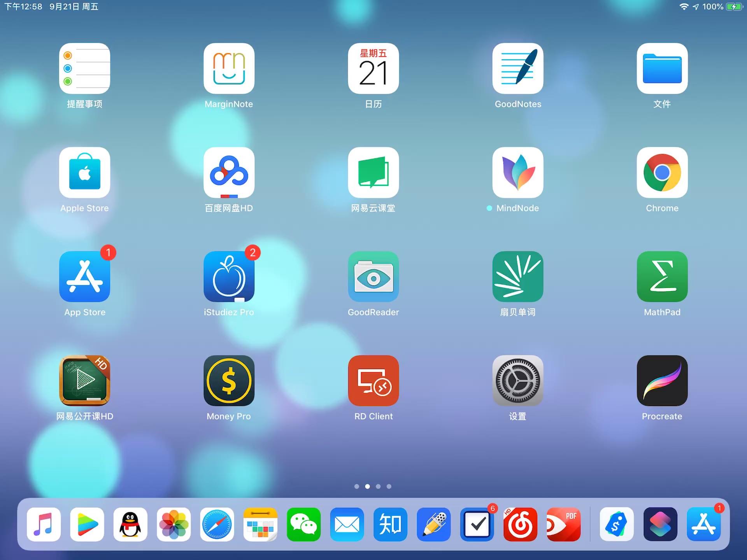Launch Safari from the dock

(x=217, y=525)
